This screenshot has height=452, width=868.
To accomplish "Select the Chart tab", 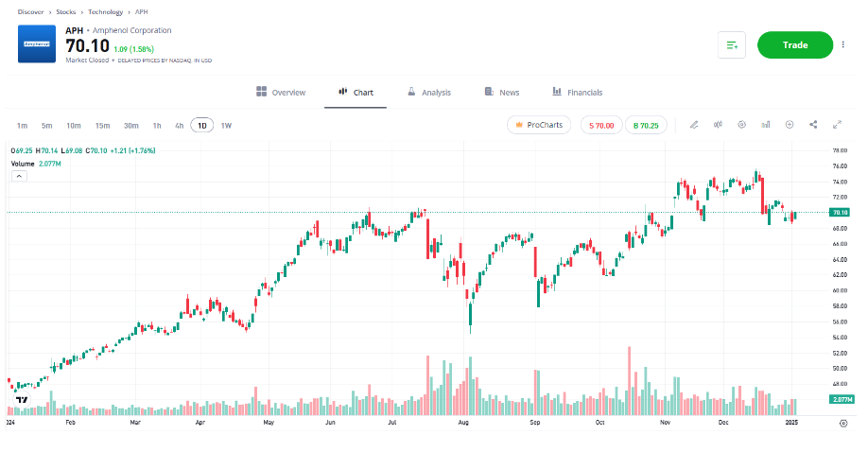I will (356, 92).
